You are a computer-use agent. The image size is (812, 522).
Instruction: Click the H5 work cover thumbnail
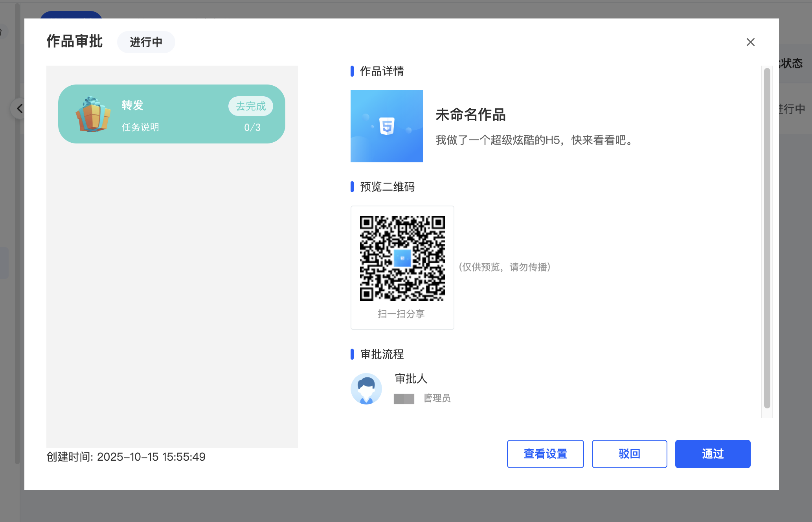(x=386, y=126)
